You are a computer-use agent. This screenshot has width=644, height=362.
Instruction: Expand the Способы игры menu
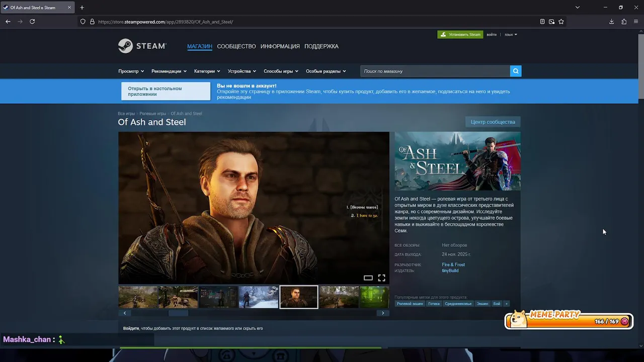coord(281,71)
